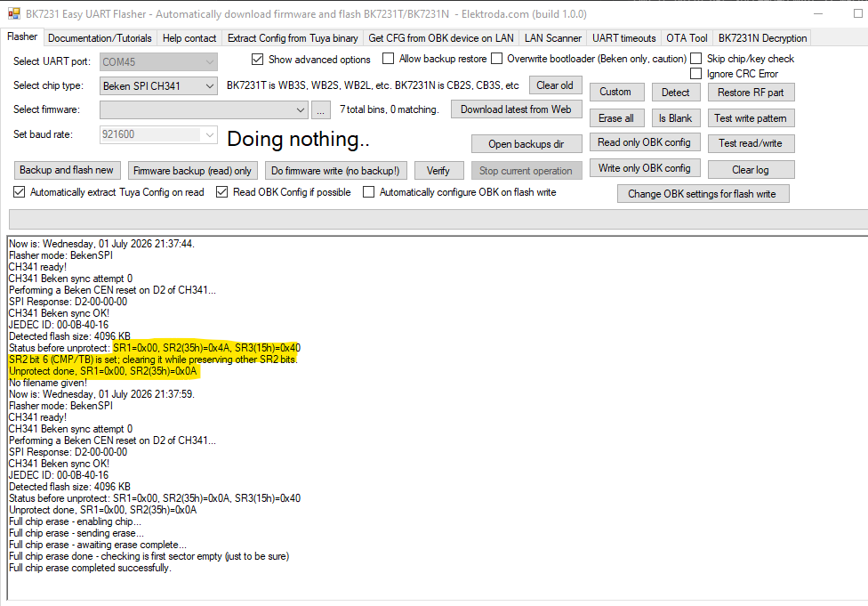Image resolution: width=868 pixels, height=606 pixels.
Task: Click the progress bar above the log
Action: coord(438,219)
